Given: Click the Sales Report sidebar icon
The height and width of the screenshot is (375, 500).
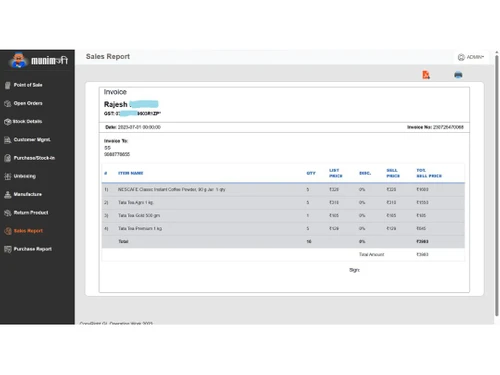Looking at the screenshot, I should [x=8, y=231].
